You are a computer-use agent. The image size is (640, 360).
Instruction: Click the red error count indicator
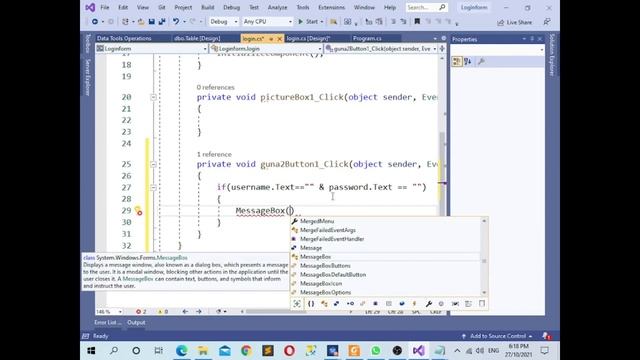coord(140,311)
